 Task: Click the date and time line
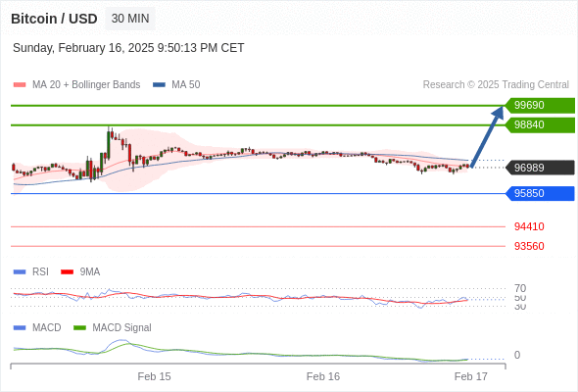[128, 48]
